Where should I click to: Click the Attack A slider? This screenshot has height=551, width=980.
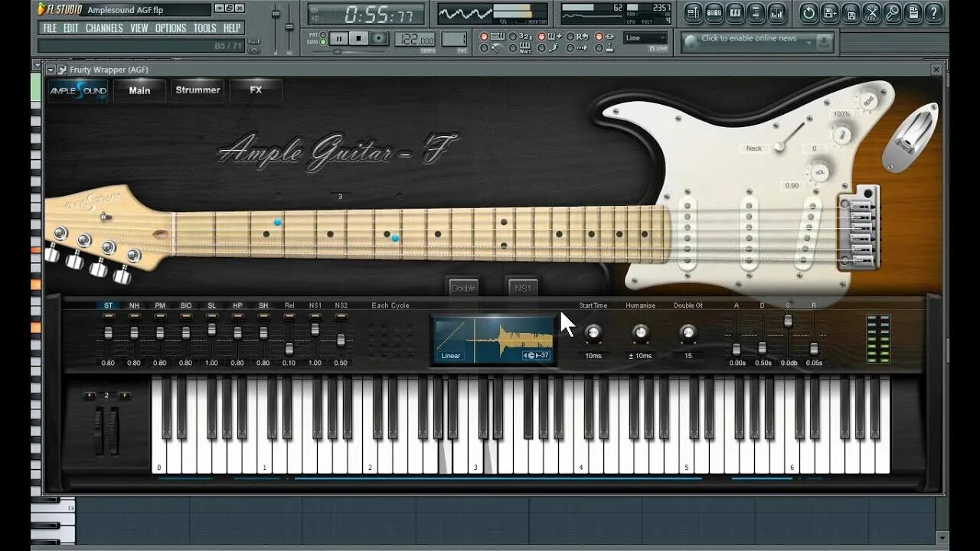[x=737, y=349]
